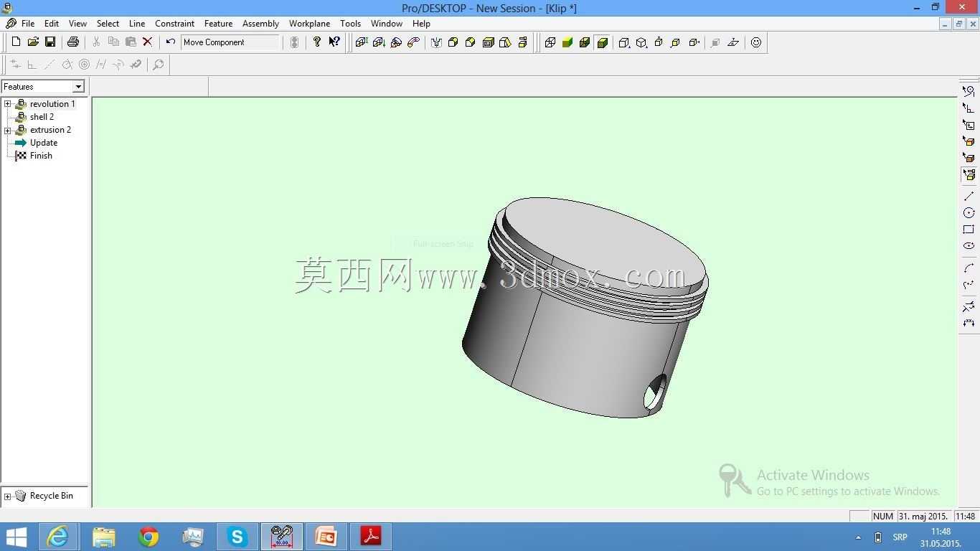
Task: Open the Workplane menu
Action: (309, 24)
